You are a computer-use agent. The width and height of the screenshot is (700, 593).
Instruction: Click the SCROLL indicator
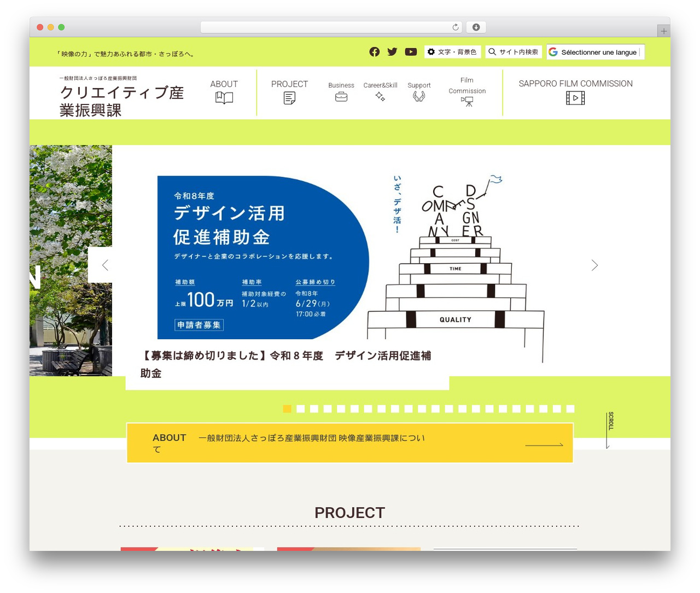tap(609, 429)
